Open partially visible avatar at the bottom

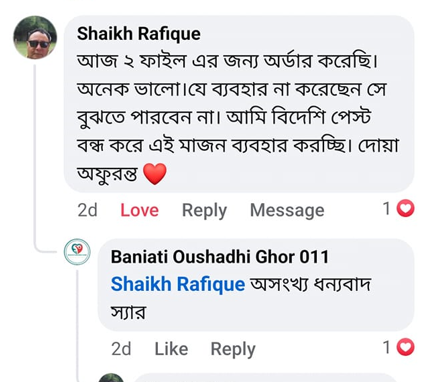[x=111, y=378]
